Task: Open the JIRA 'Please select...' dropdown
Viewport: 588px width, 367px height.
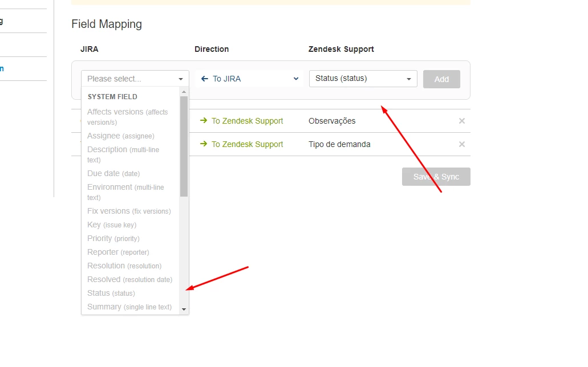Action: tap(135, 79)
